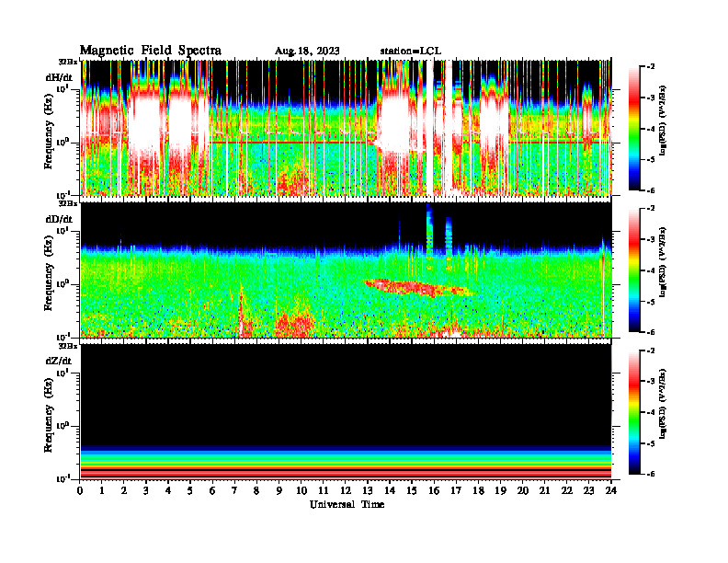Click hour tick label "15" on time axis

(x=412, y=490)
